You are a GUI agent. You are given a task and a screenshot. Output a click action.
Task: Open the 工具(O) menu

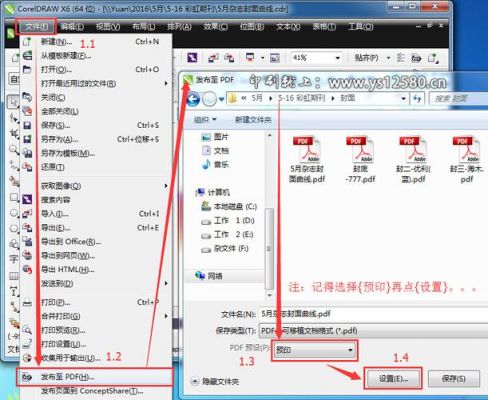361,27
